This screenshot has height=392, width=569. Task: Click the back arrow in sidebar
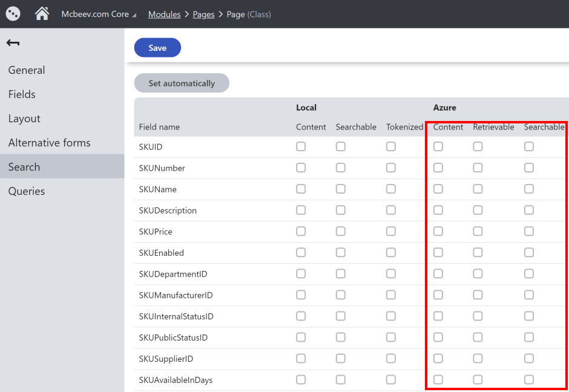pos(13,43)
